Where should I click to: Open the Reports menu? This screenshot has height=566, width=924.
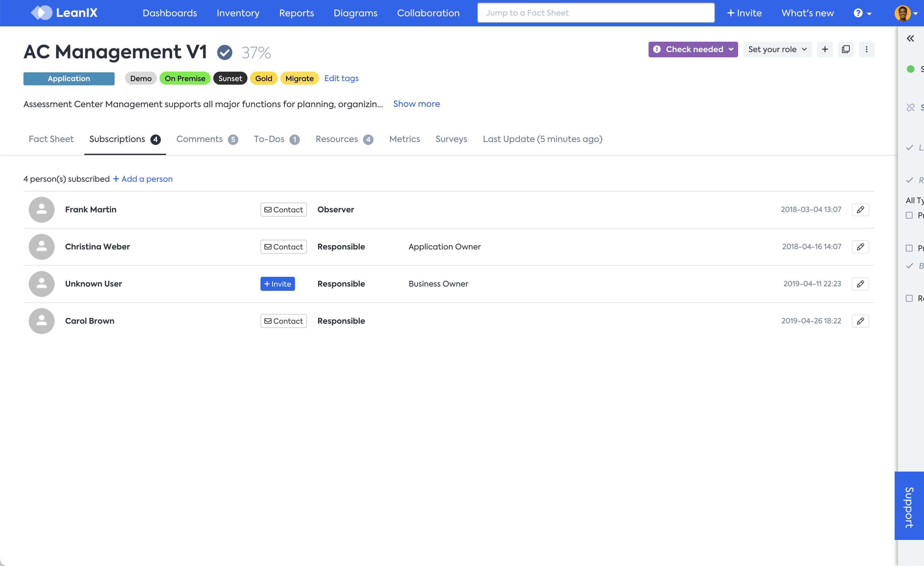pos(296,13)
